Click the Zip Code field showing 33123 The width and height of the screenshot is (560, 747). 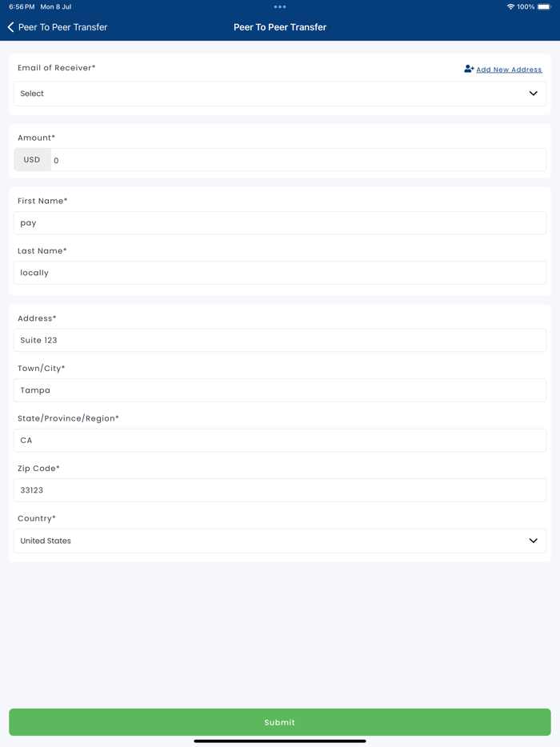pos(280,489)
